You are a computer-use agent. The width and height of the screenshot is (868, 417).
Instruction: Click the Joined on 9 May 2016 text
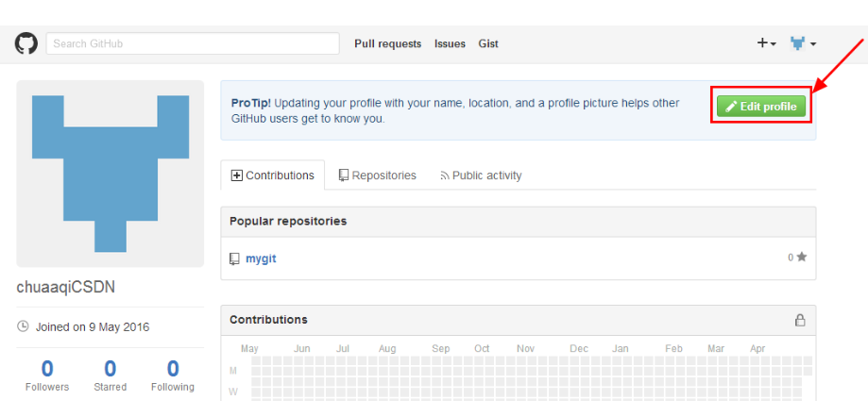93,326
